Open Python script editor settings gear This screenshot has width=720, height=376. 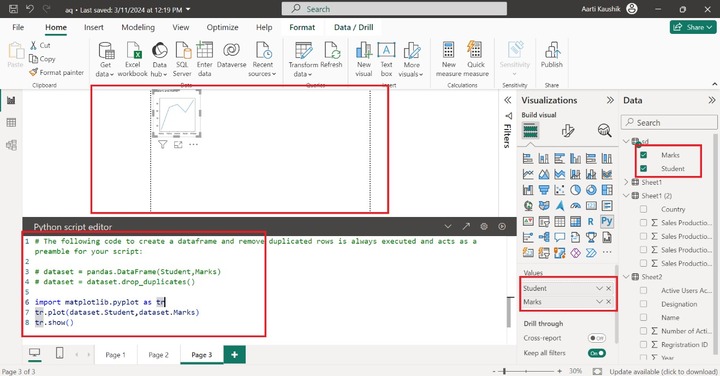pyautogui.click(x=484, y=226)
